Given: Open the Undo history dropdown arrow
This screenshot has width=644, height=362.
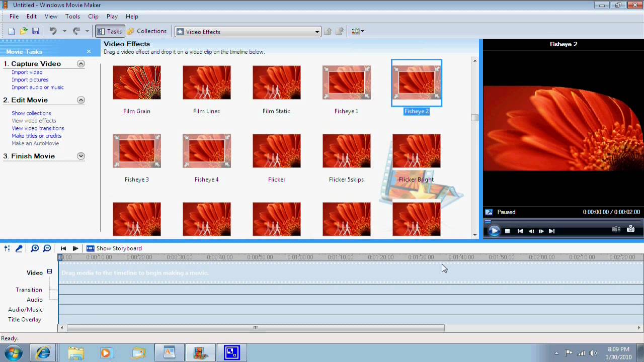Looking at the screenshot, I should pyautogui.click(x=64, y=31).
